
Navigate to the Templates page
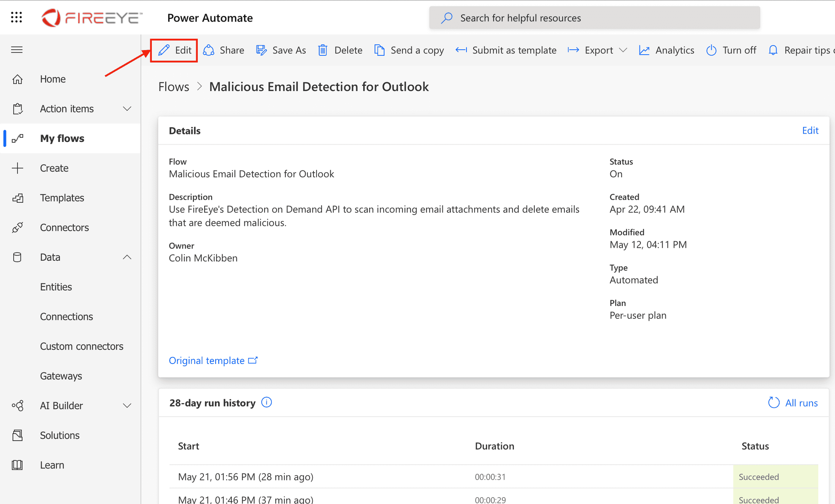pyautogui.click(x=62, y=198)
